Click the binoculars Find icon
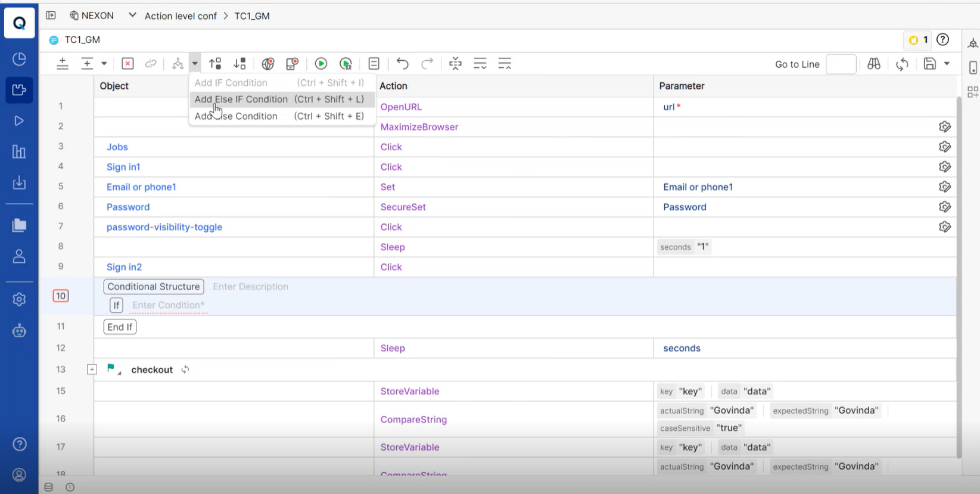 click(x=874, y=64)
